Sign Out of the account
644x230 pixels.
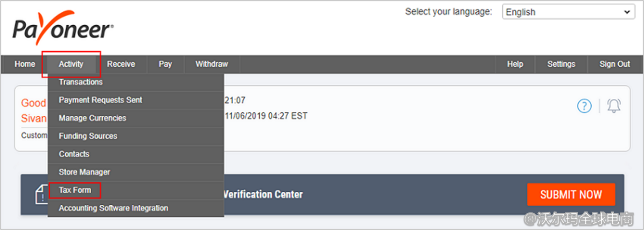coord(614,64)
